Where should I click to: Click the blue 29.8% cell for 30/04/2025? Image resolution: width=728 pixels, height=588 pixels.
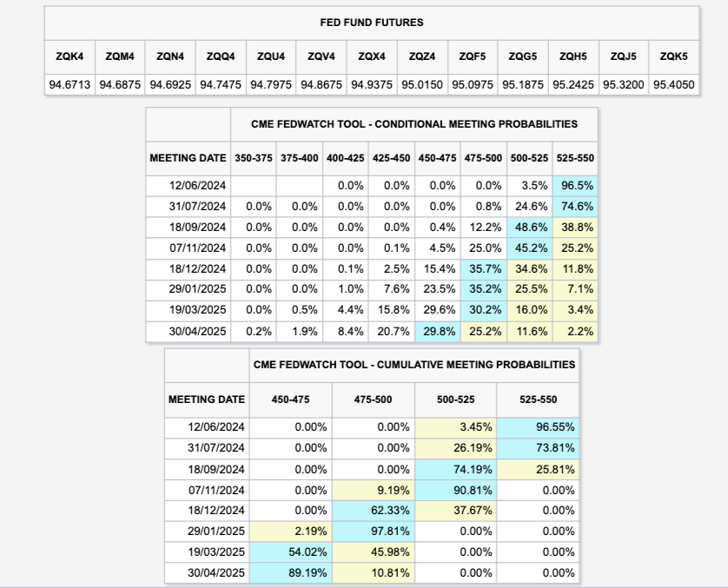437,331
